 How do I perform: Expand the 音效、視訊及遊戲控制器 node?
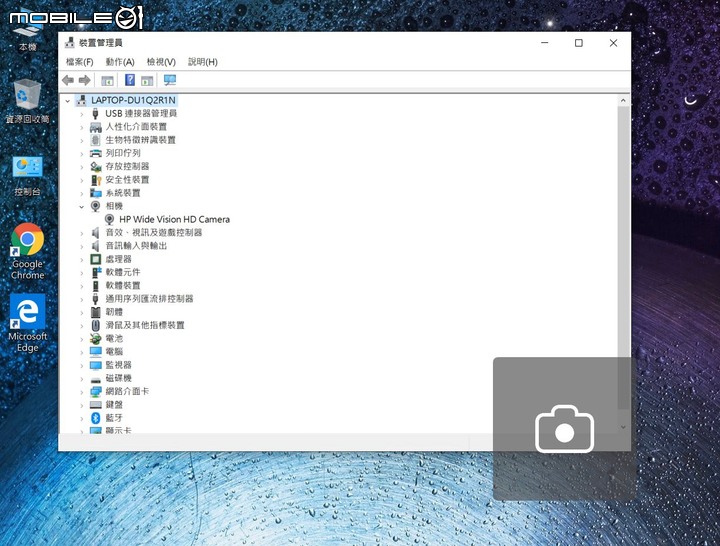(82, 233)
